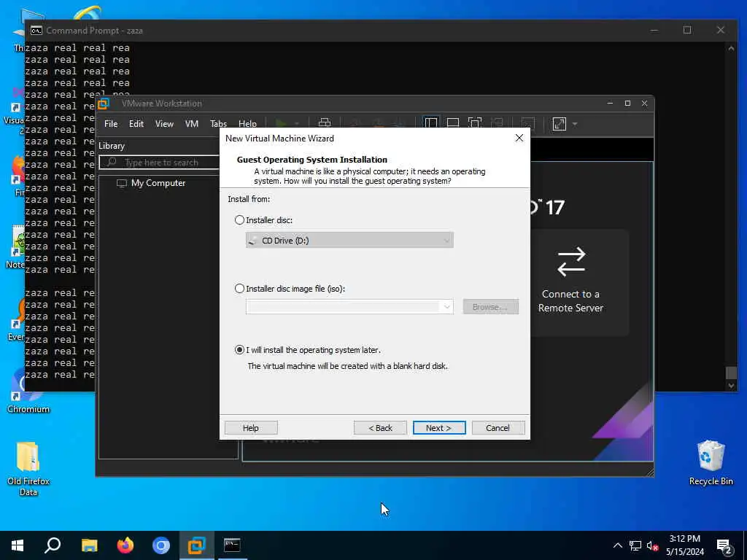Open Chromium from the taskbar
747x560 pixels.
pos(161,545)
